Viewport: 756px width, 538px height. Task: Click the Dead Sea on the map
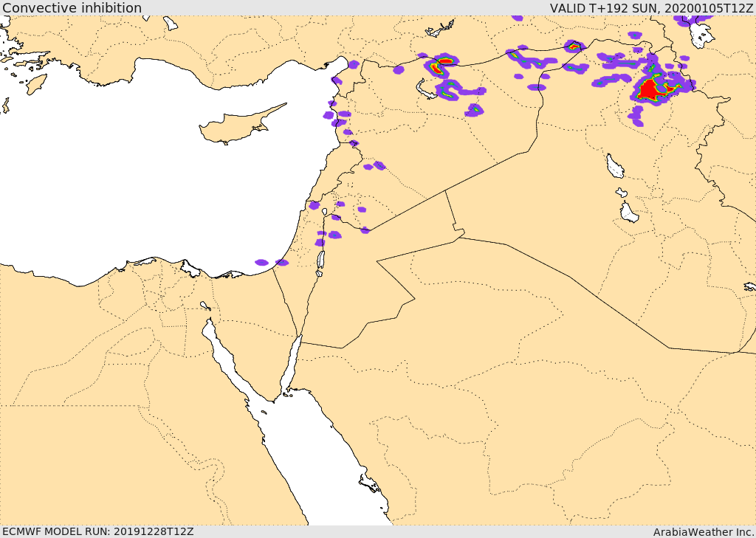point(320,261)
